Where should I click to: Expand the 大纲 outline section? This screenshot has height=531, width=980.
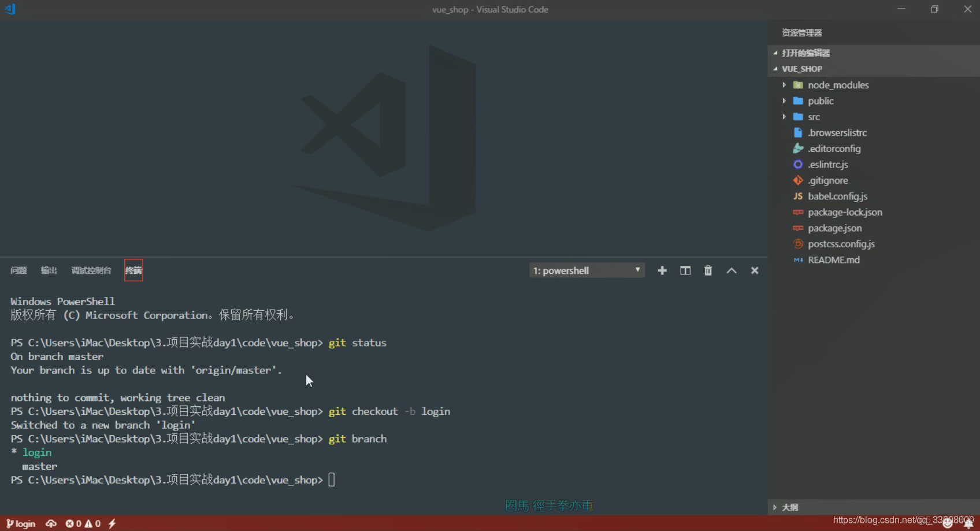coord(775,507)
